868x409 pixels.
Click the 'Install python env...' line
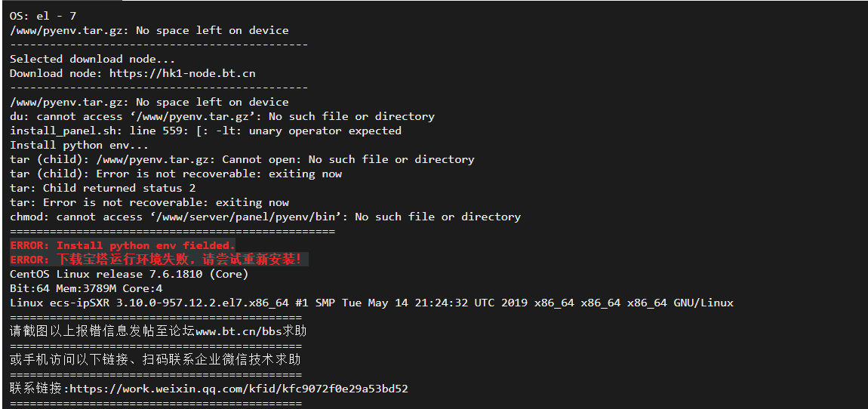[79, 145]
